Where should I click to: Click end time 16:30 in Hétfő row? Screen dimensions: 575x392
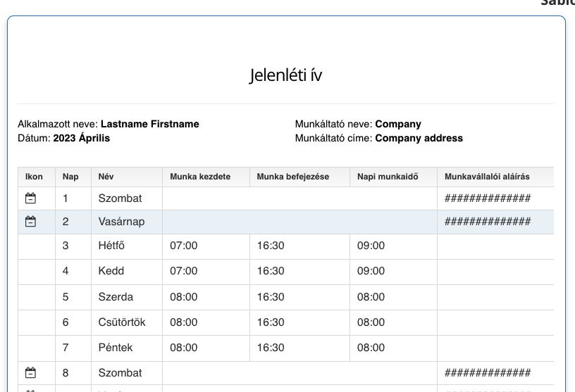click(x=271, y=246)
